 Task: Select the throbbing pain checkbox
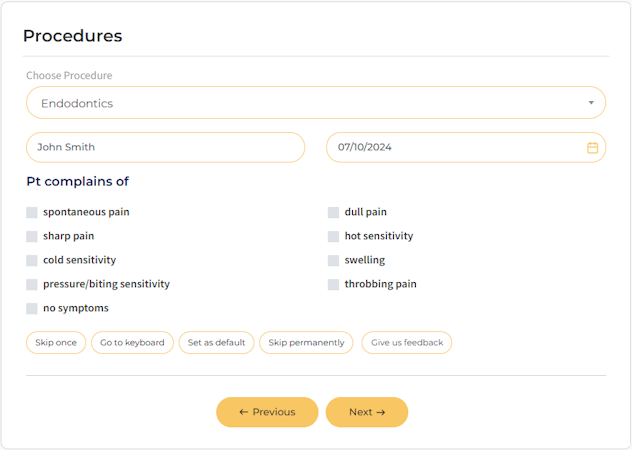[x=334, y=284]
